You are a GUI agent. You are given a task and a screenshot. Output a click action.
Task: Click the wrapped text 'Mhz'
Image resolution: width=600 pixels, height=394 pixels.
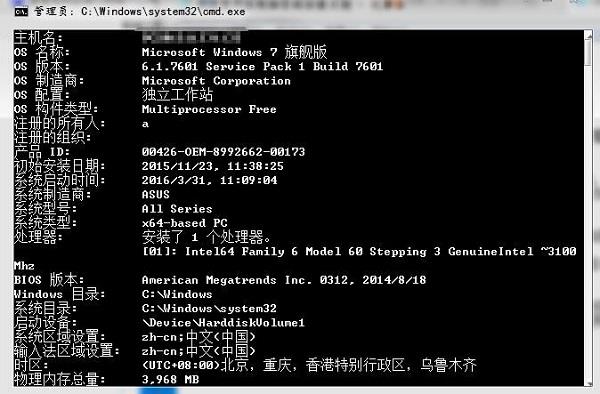pyautogui.click(x=24, y=265)
